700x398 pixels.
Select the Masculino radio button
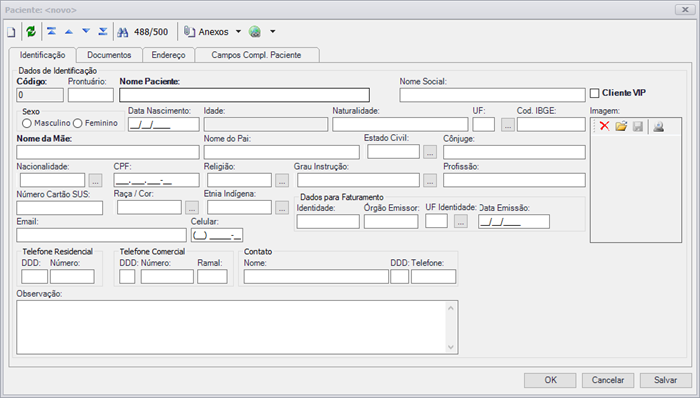coord(27,123)
